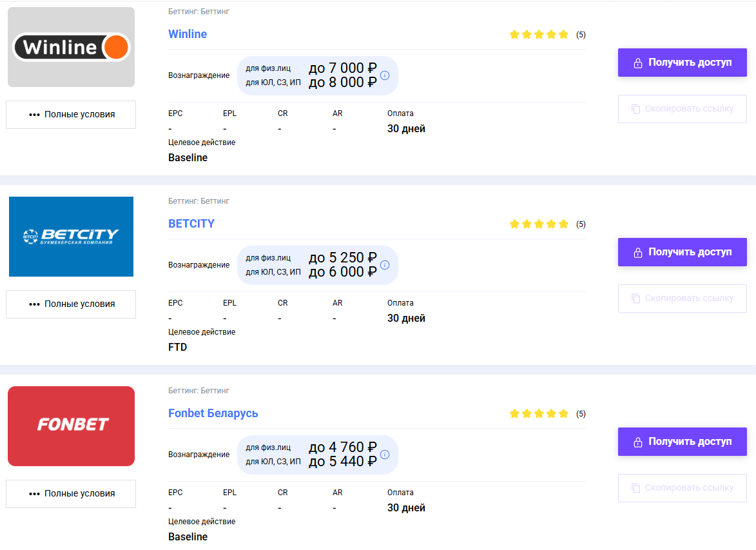756x550 pixels.
Task: Click the BETCITY star rating
Action: click(539, 224)
